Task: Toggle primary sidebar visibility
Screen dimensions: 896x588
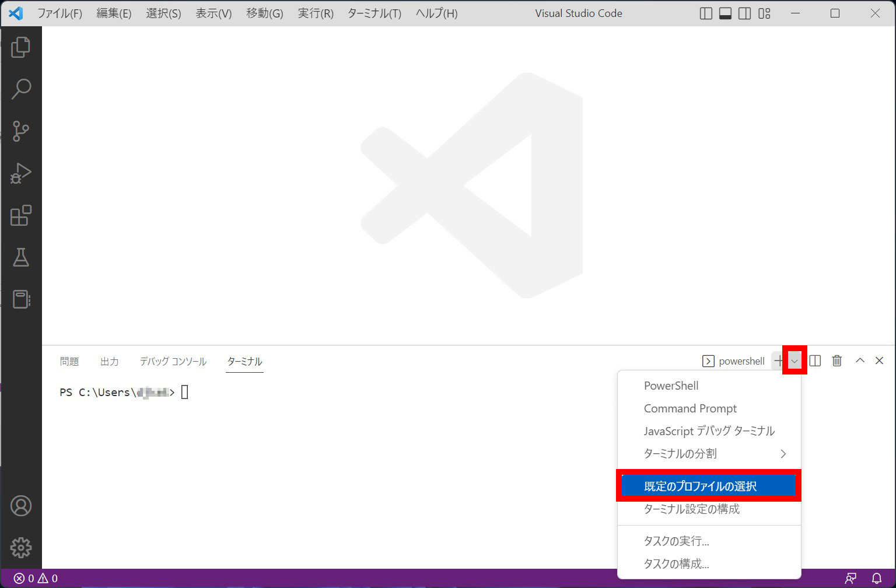Action: (705, 13)
